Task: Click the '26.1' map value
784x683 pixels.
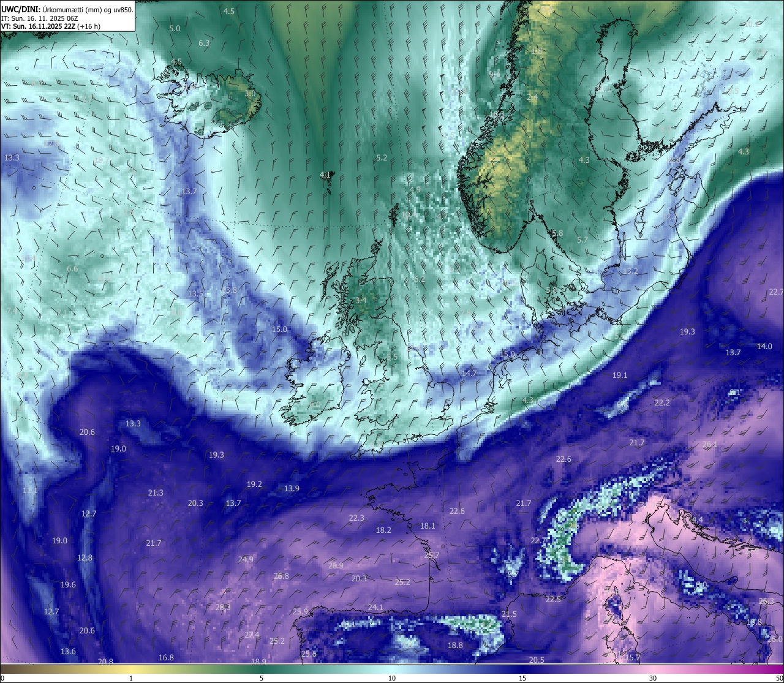Action: [709, 444]
